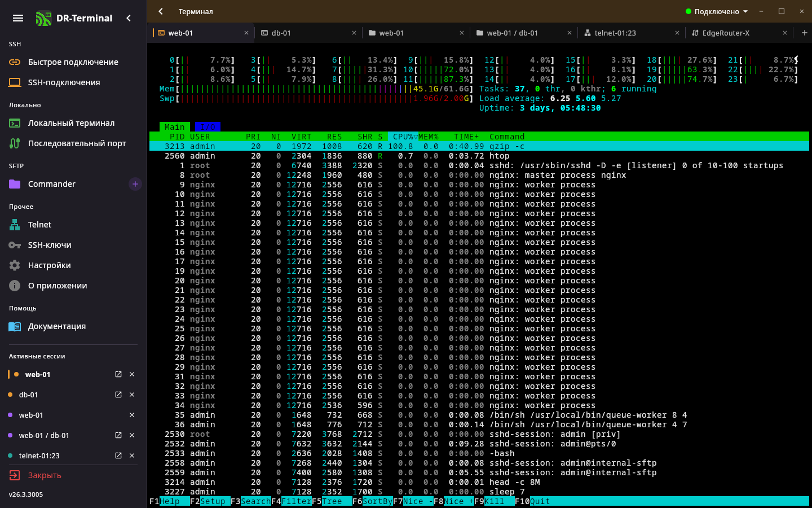Open Настройки

[x=73, y=265]
